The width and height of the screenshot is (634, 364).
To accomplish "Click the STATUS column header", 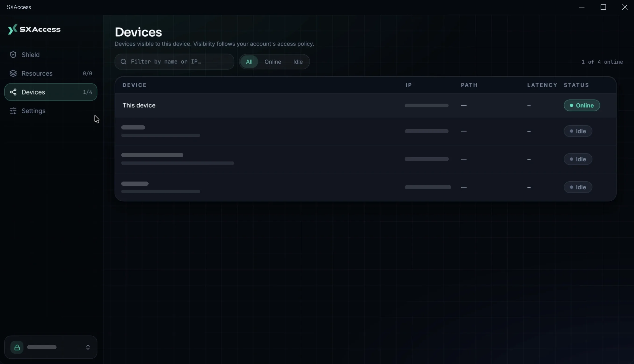I will point(576,85).
